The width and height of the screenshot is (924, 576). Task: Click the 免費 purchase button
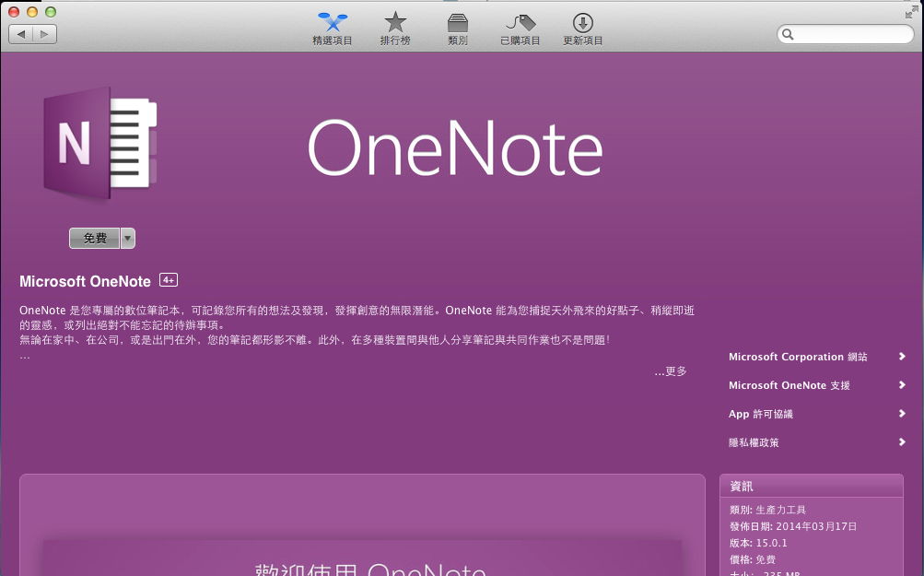(93, 238)
